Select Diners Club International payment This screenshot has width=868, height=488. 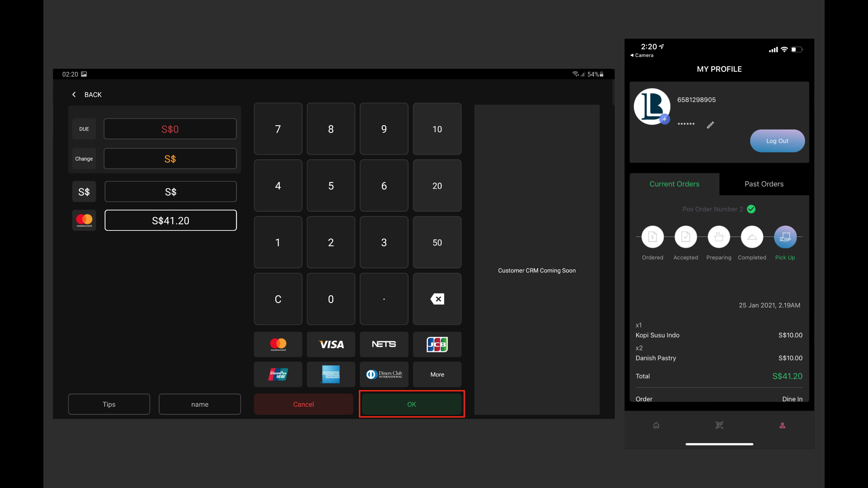pos(384,374)
